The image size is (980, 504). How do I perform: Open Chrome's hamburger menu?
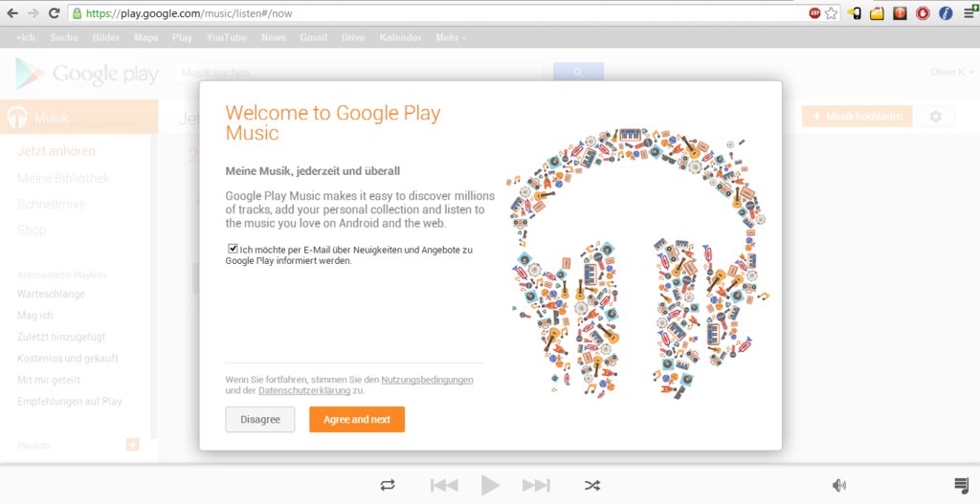point(969,13)
